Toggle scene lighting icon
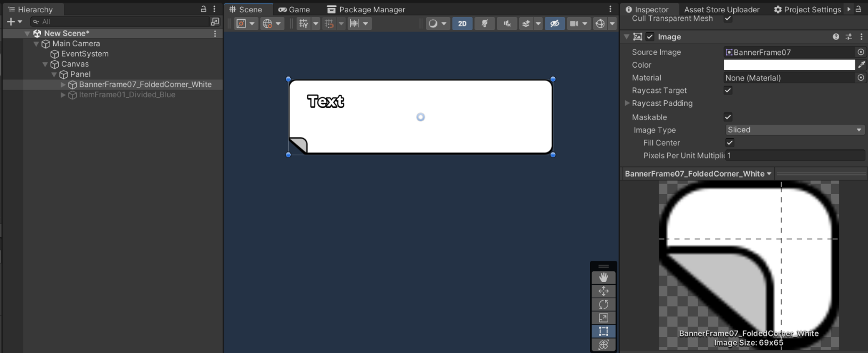 tap(485, 23)
